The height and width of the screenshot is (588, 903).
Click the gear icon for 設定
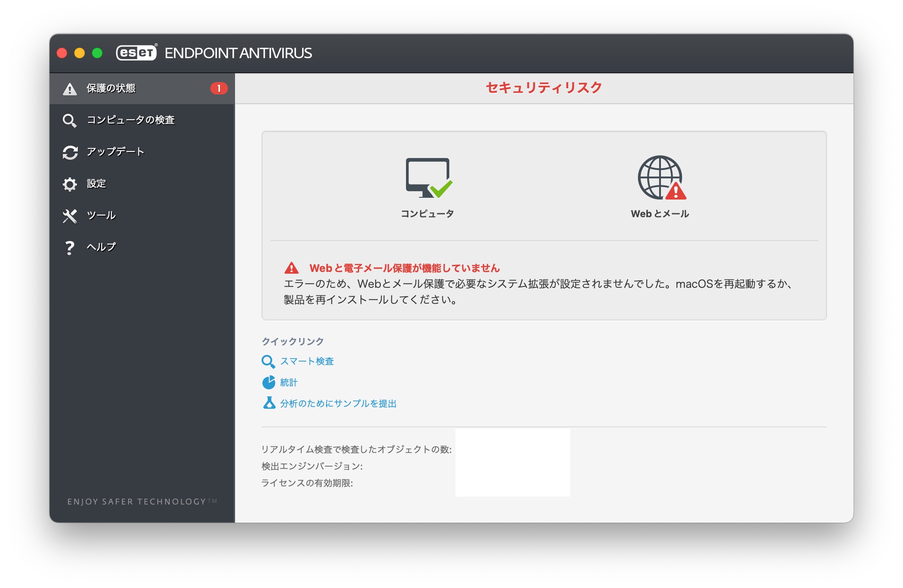click(70, 184)
